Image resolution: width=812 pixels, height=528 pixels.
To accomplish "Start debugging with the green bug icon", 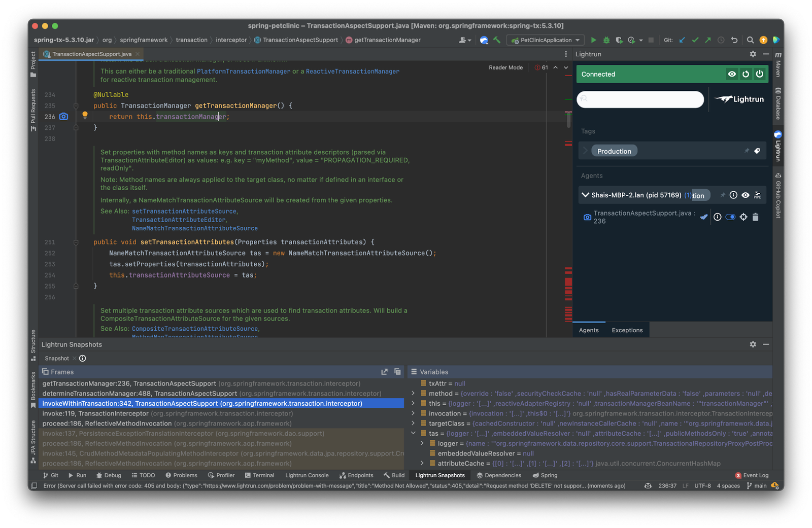I will point(606,40).
